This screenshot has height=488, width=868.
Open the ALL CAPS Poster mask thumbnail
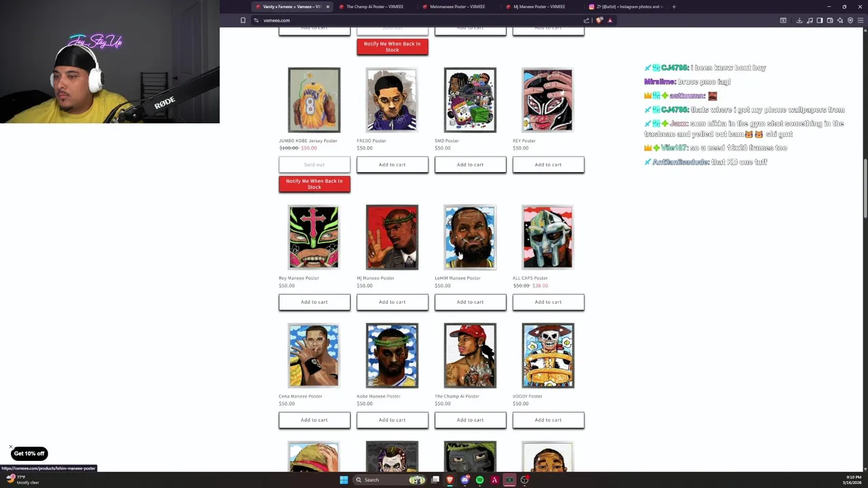(547, 237)
